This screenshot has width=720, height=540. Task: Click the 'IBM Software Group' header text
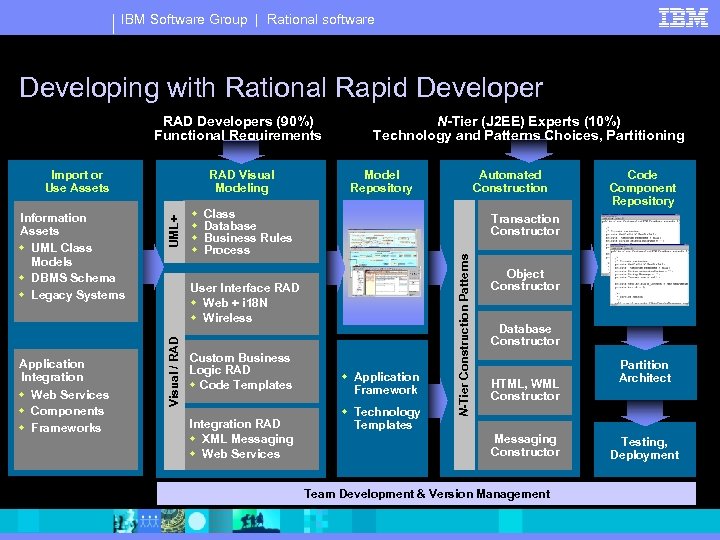click(184, 19)
